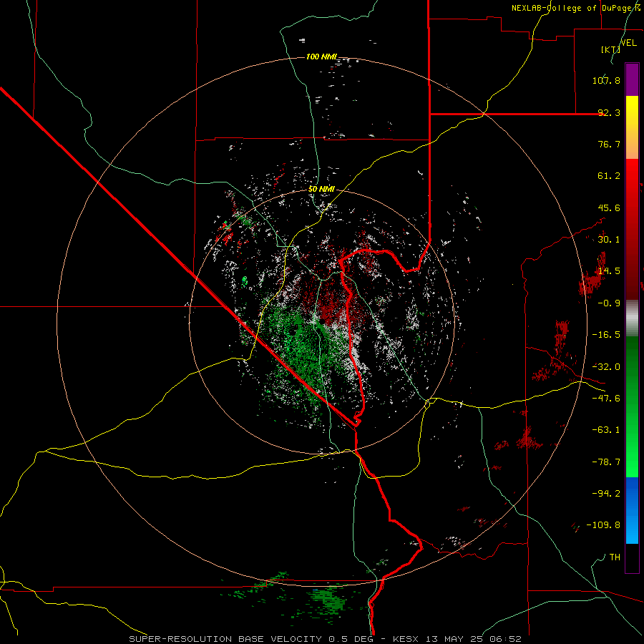
Task: Click the 92.3 value on velocity scale
Action: pos(609,112)
